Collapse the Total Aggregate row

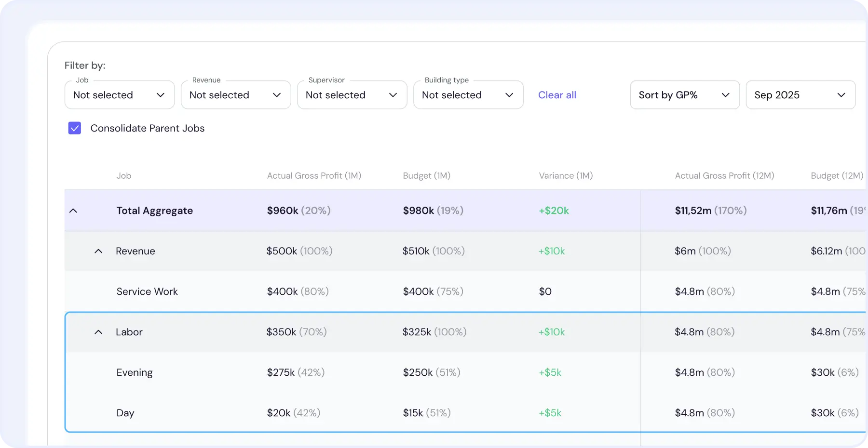pos(73,211)
